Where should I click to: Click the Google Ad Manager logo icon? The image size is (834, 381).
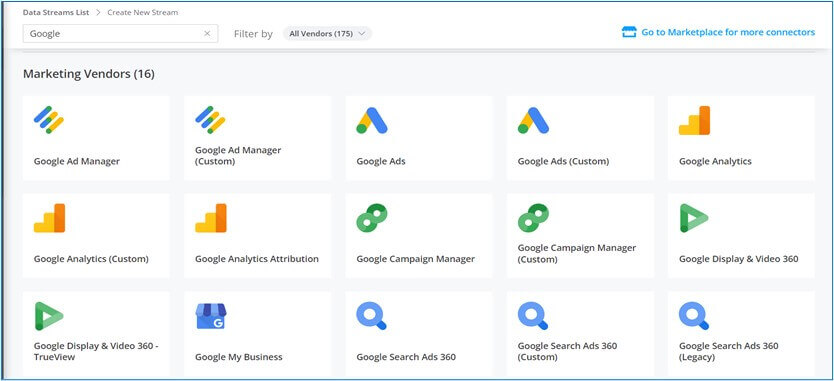click(x=49, y=120)
